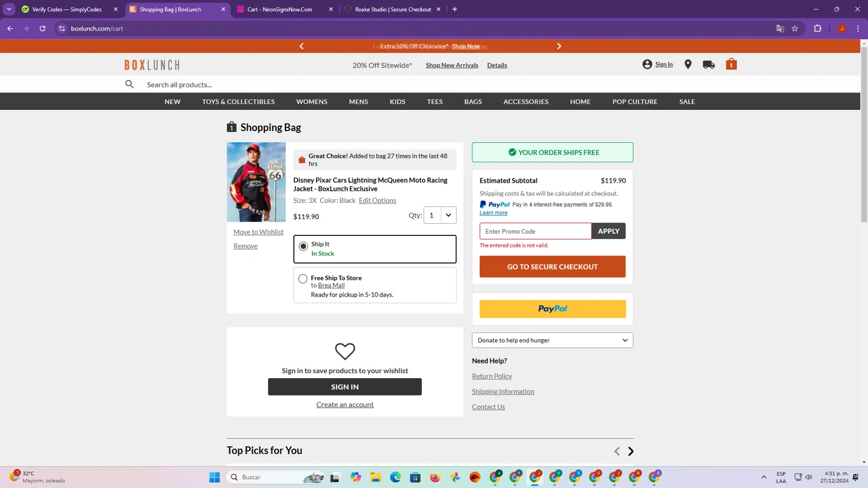Open the Chrome profile avatar
868x488 pixels.
pyautogui.click(x=842, y=28)
